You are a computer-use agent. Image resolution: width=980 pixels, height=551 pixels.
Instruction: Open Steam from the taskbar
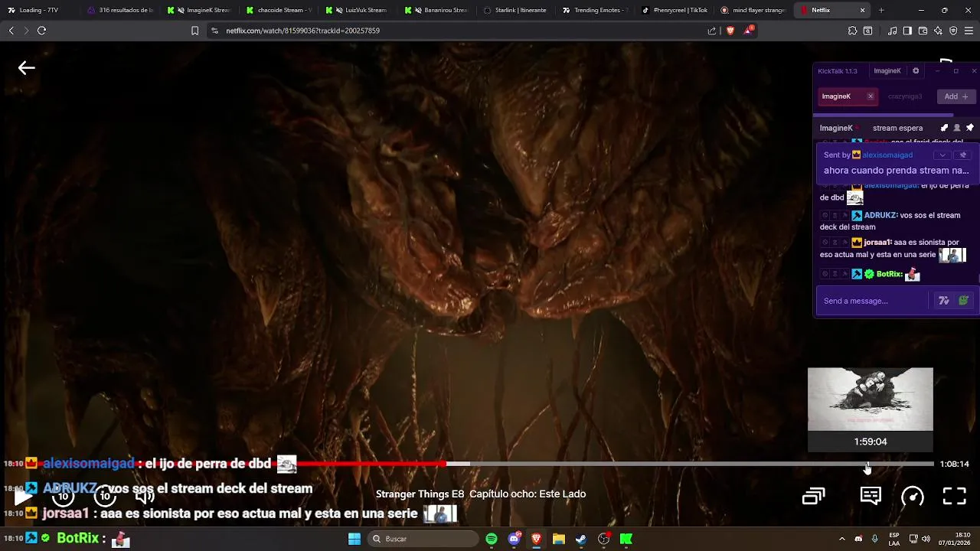click(581, 539)
